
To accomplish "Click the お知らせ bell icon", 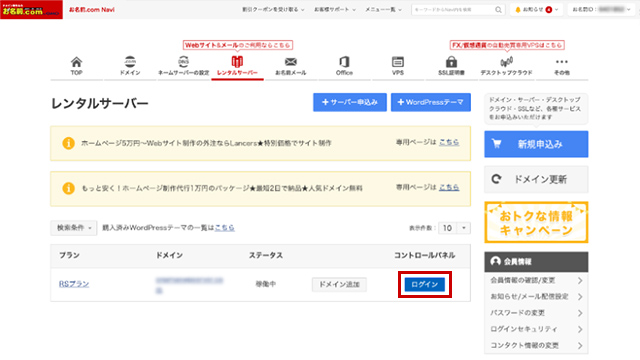I will pyautogui.click(x=518, y=10).
